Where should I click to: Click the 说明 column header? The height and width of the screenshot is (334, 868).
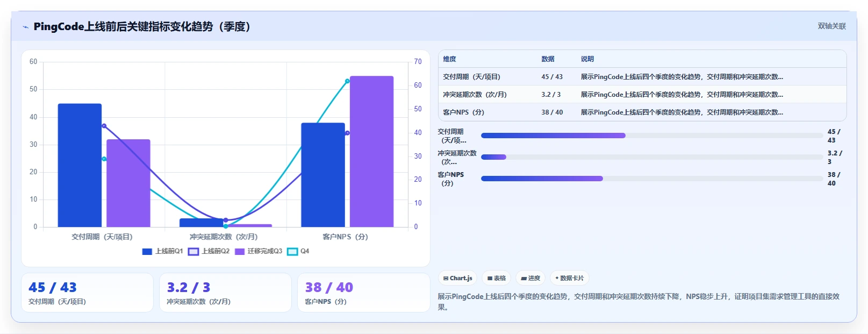point(587,59)
